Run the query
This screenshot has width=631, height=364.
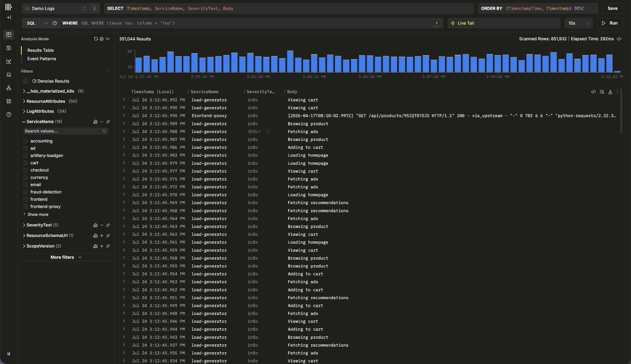tap(610, 23)
